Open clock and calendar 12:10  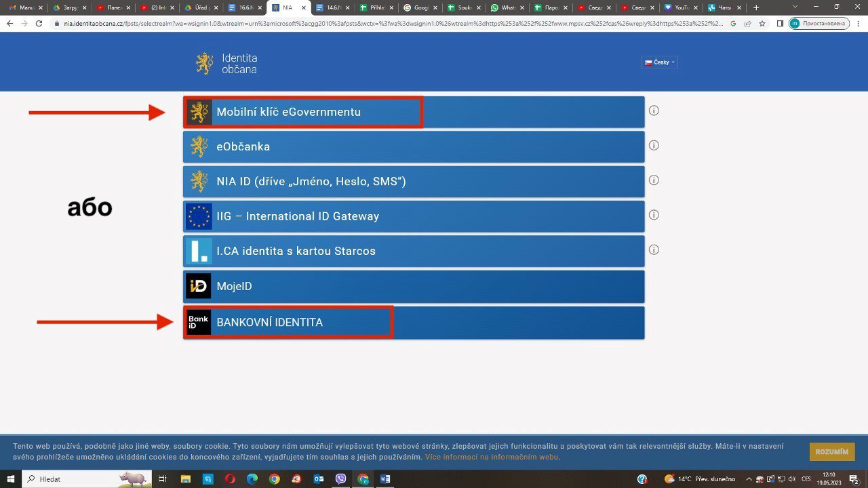[x=828, y=479]
